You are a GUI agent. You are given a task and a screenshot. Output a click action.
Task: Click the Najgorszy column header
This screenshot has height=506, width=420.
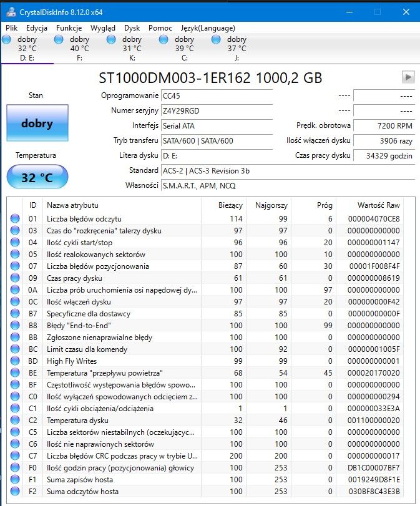268,205
